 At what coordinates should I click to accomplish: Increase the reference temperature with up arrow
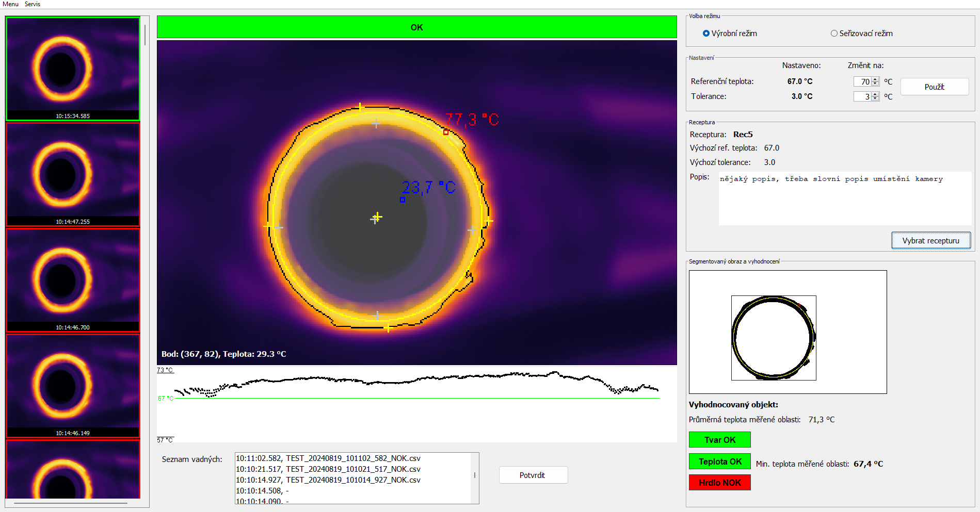pos(875,79)
